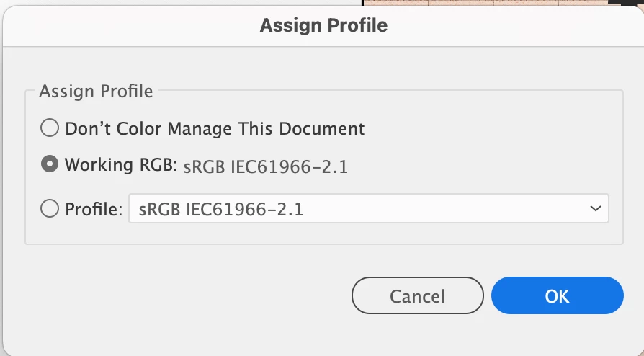Click the sRGB IEC61966-2.1 text inside dropdown
Viewport: 644px width, 356px height.
(x=220, y=210)
